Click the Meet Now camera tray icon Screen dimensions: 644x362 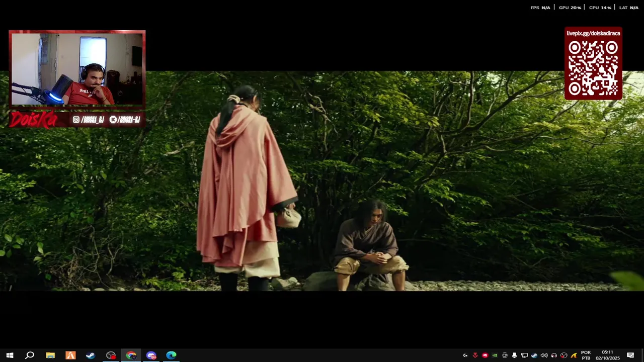(505, 355)
